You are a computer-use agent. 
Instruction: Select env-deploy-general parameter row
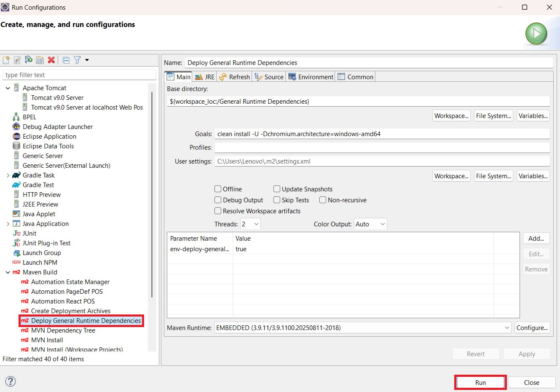point(343,249)
